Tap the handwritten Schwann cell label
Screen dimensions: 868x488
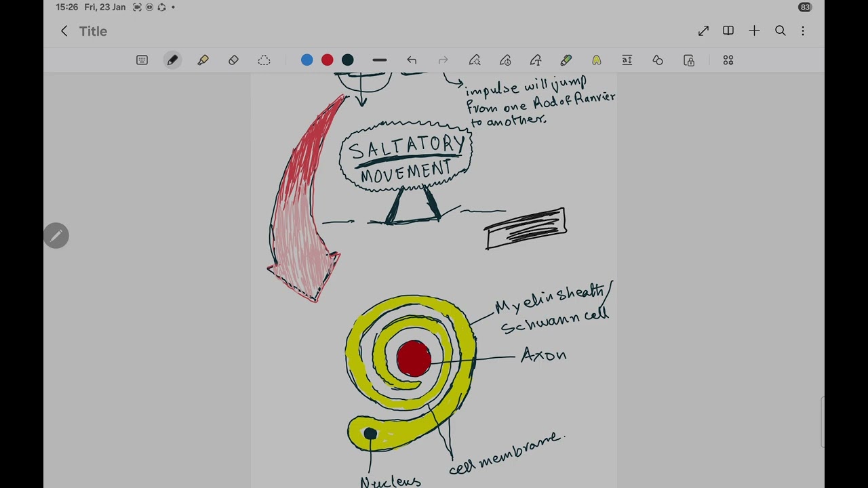(555, 320)
